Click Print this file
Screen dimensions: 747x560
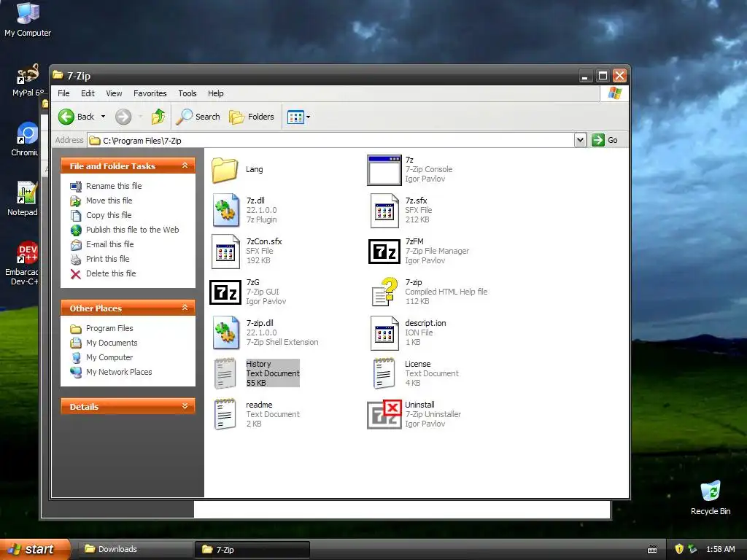(x=108, y=259)
